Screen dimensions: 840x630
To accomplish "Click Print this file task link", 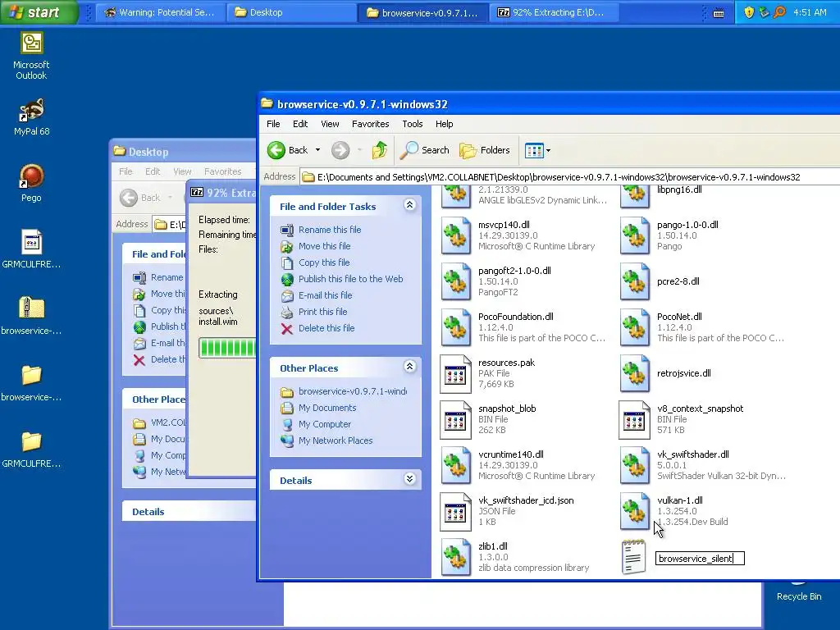I will click(322, 312).
